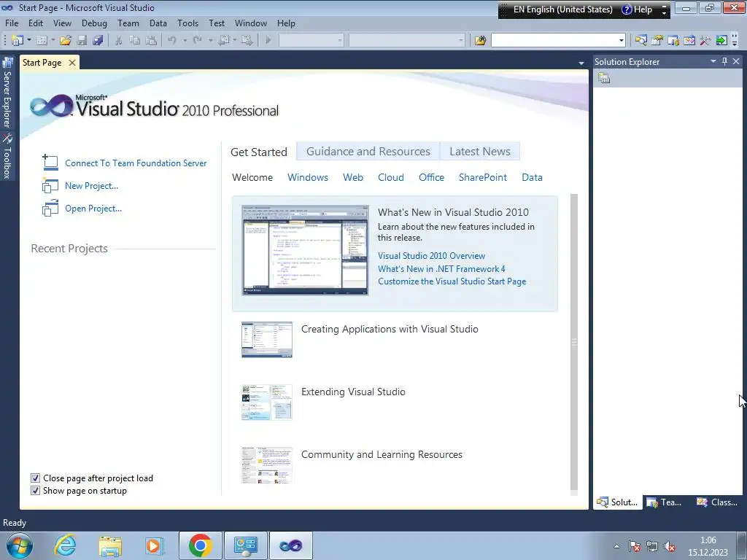The image size is (747, 560).
Task: Click the Action Center flag tray icon
Action: pyautogui.click(x=635, y=546)
